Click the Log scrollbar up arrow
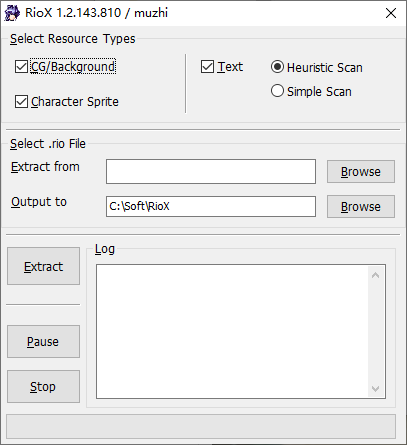This screenshot has height=445, width=407. tap(376, 275)
